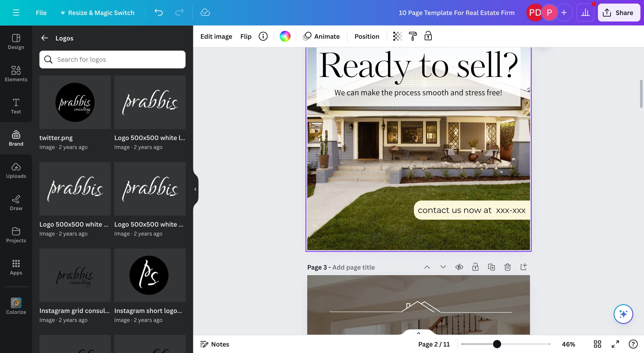This screenshot has height=353, width=644.
Task: Show image info icon
Action: (x=263, y=36)
